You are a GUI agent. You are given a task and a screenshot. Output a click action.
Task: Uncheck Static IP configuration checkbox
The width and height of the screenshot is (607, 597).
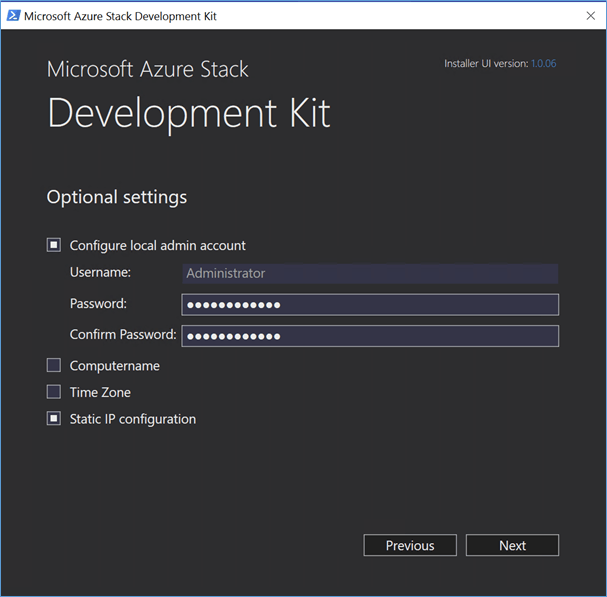coord(54,419)
